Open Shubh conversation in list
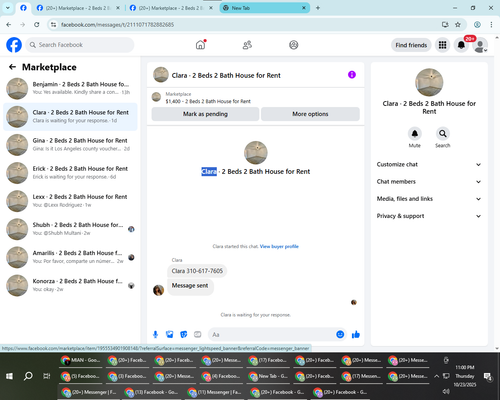This screenshot has height=400, width=500. (x=70, y=229)
